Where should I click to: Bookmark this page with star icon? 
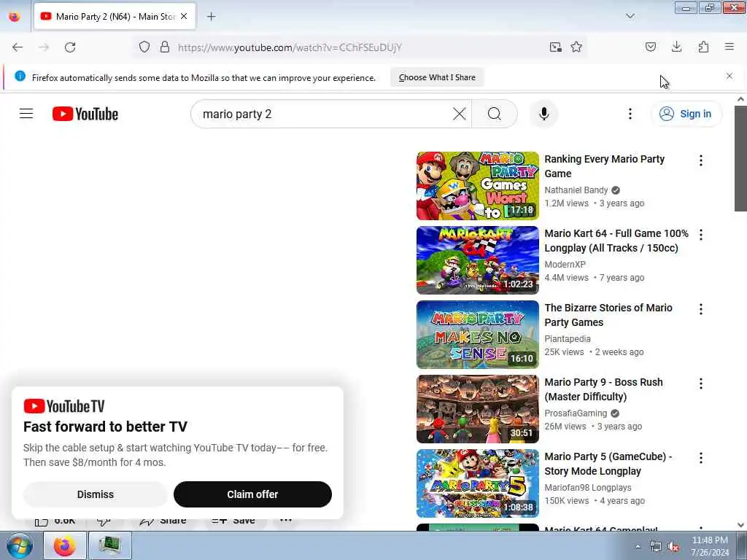576,47
